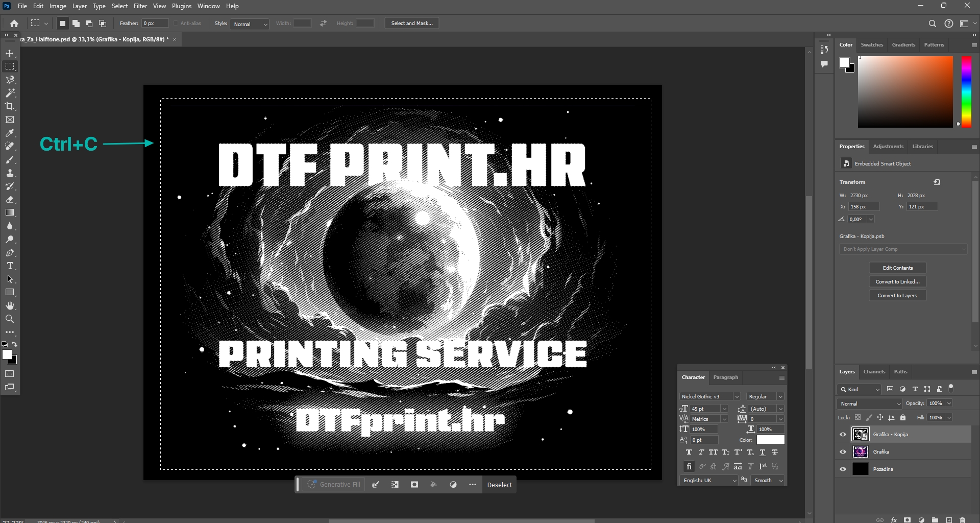Screen dimensions: 980x523
Task: Swap foreground and background colors
Action: point(15,344)
